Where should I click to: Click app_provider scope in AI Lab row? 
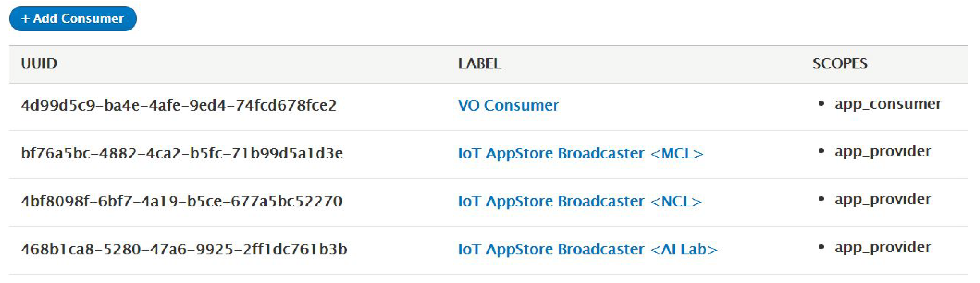(x=882, y=247)
